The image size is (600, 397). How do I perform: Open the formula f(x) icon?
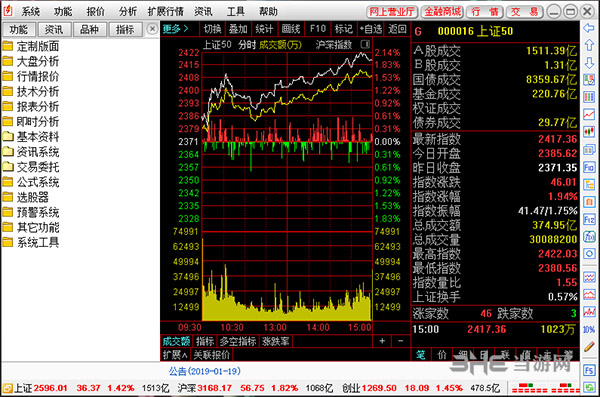(x=589, y=237)
